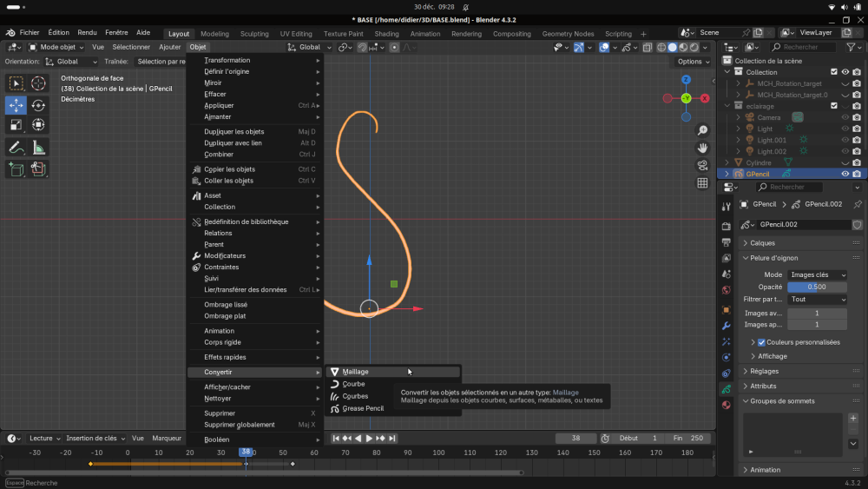868x489 pixels.
Task: Hide the GPencil object in outliner
Action: coord(845,174)
